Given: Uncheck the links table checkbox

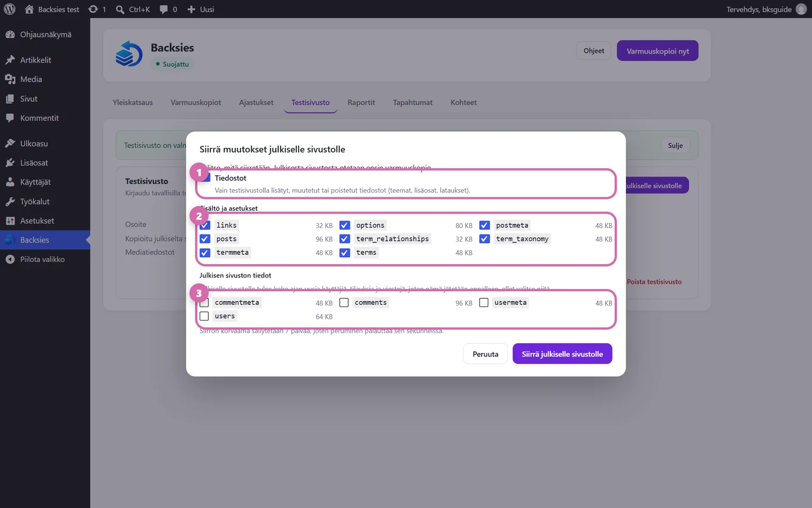Looking at the screenshot, I should click(205, 225).
